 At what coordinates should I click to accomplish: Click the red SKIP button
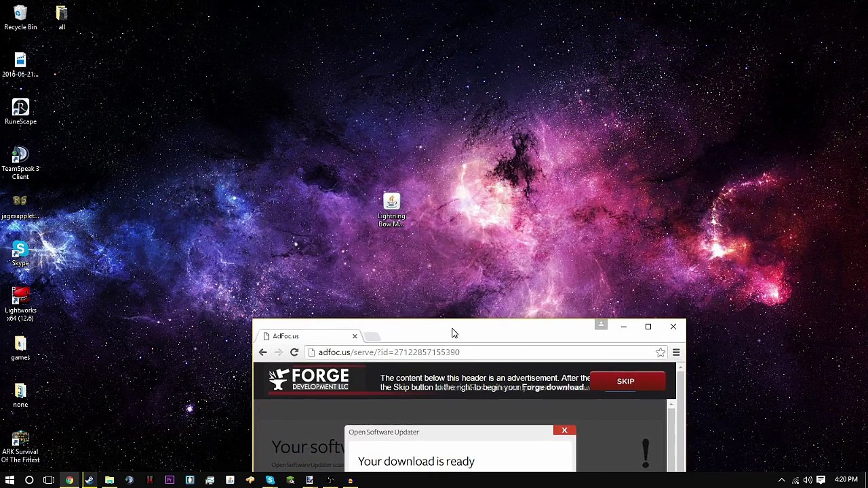pos(626,382)
